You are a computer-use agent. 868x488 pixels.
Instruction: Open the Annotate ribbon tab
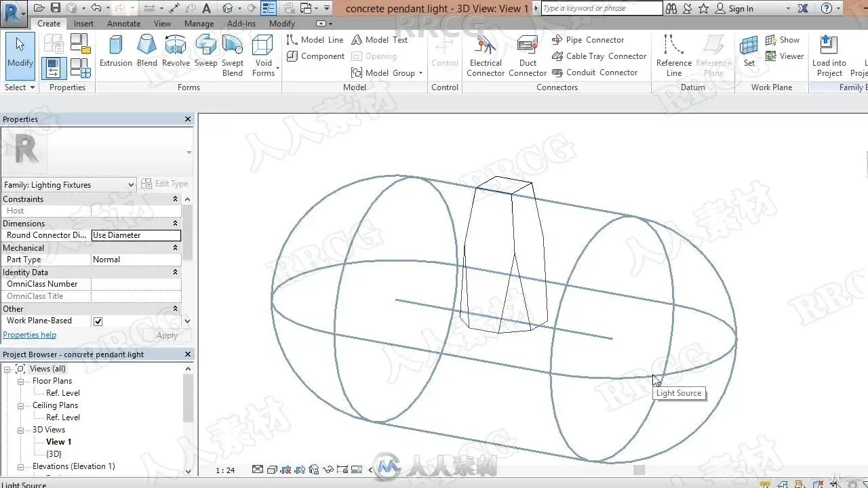click(x=123, y=23)
